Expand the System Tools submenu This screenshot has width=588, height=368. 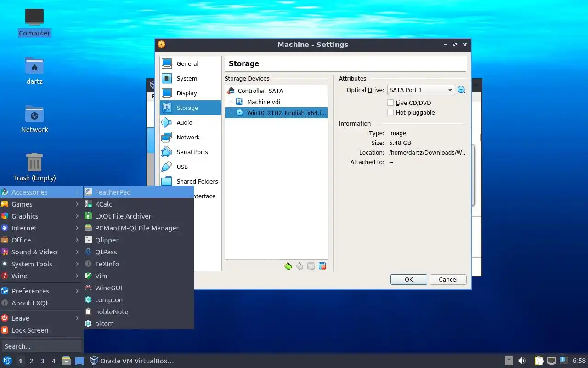41,264
